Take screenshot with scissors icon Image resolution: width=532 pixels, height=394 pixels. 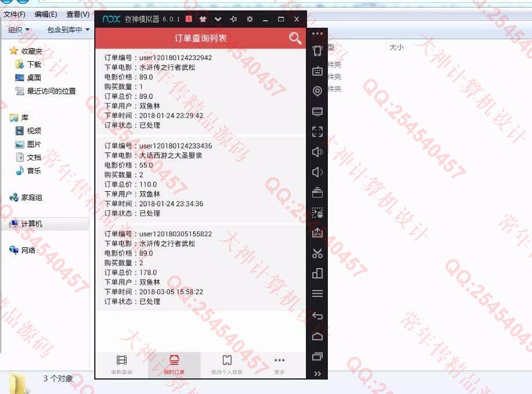click(x=317, y=253)
